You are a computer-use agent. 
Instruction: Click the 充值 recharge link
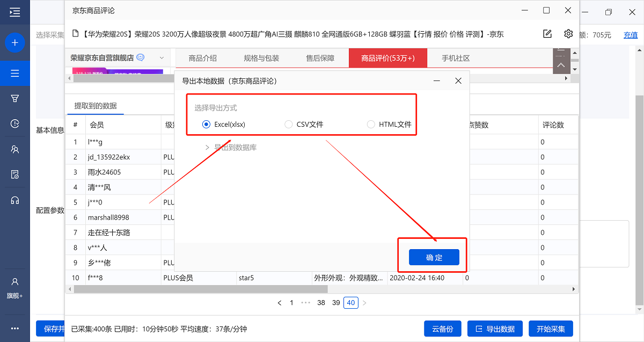(x=631, y=35)
